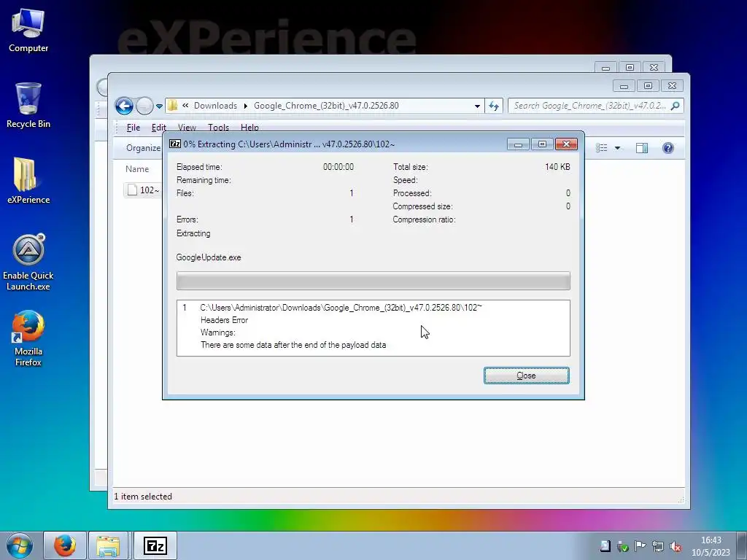Click Google_Chrome_(32bit) breadcrumb segment
The height and width of the screenshot is (560, 747).
coord(326,106)
